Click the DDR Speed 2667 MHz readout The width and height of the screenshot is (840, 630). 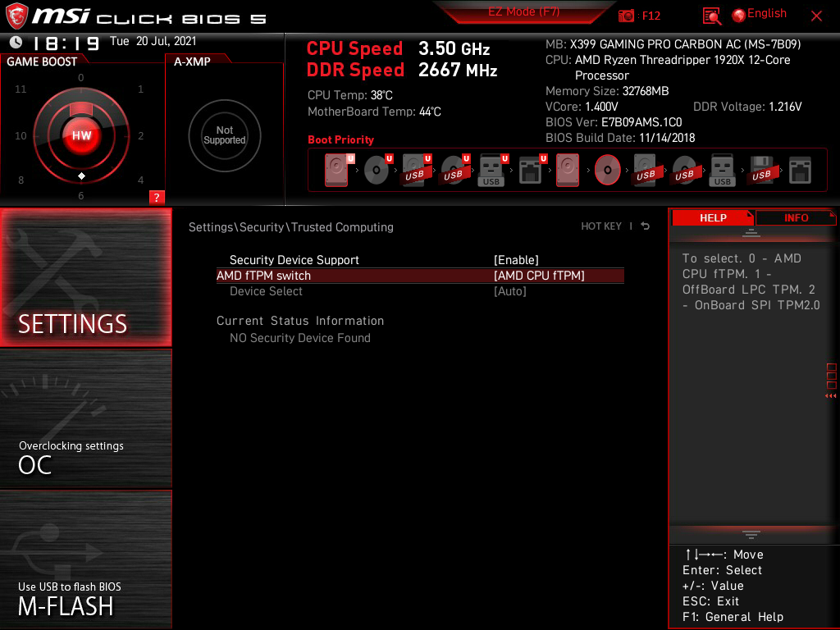(x=402, y=71)
